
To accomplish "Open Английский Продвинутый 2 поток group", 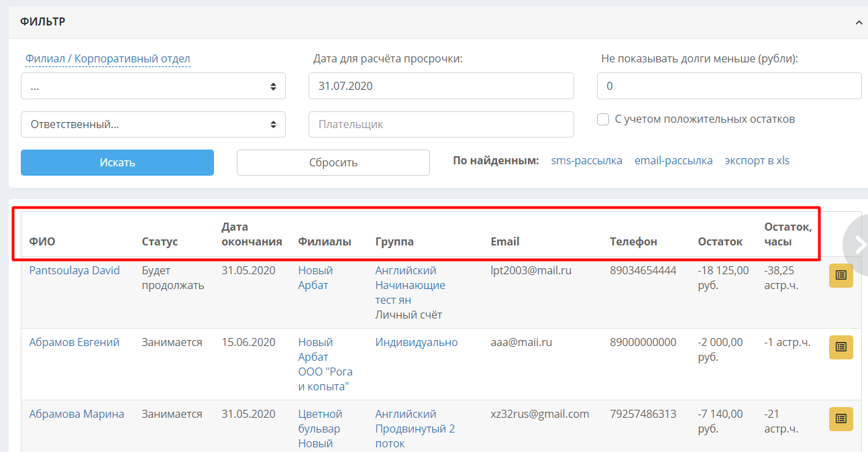I will (x=415, y=429).
